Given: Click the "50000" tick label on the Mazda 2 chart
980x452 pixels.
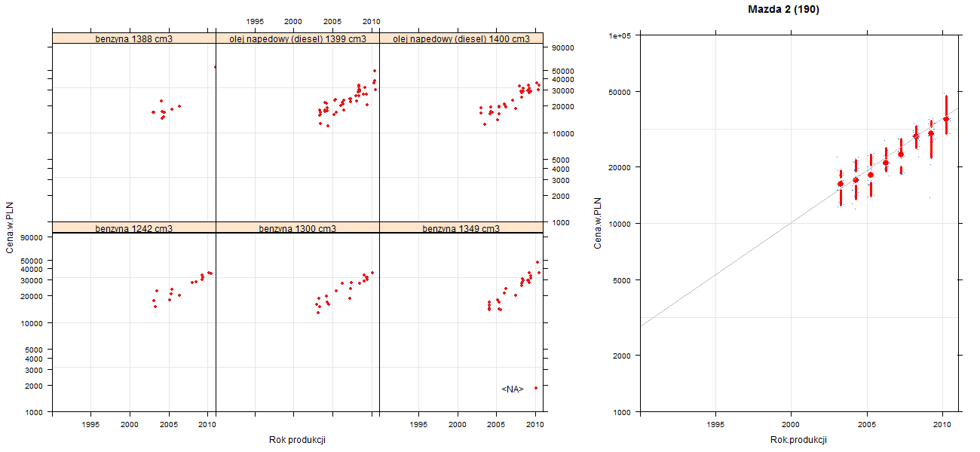Looking at the screenshot, I should pos(621,92).
